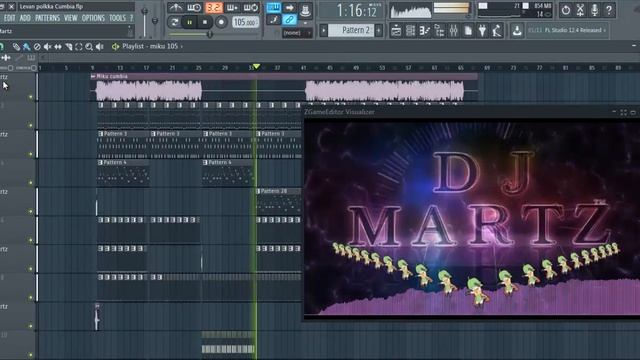Screen dimensions: 640x360
Task: Open the plugin picker plug icon
Action: click(x=482, y=31)
